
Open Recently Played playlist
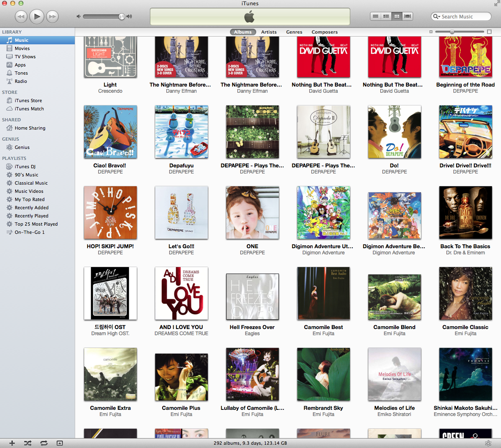click(x=37, y=216)
